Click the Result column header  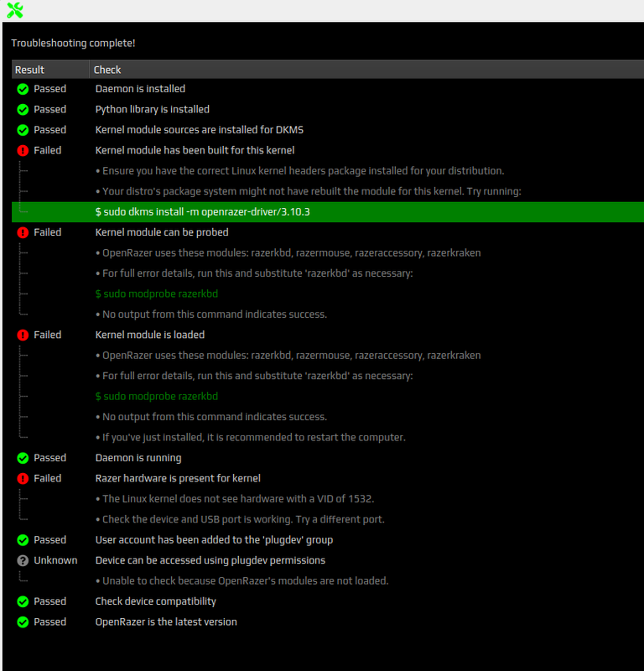[x=50, y=70]
